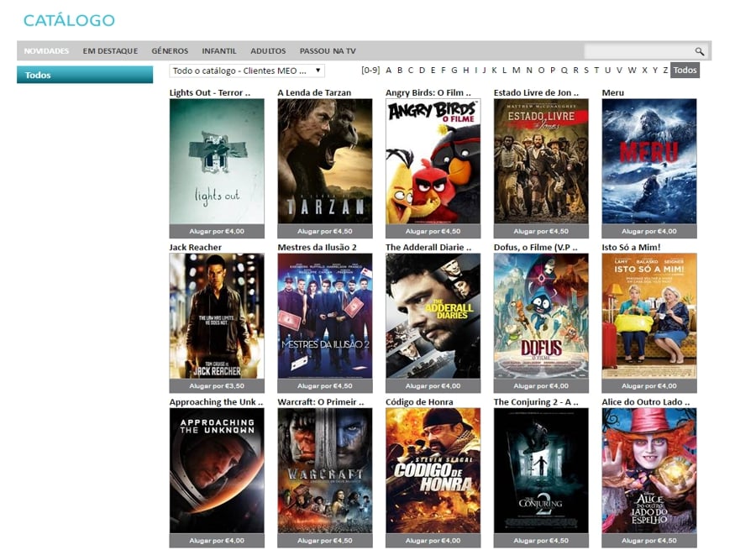Screen dimensions: 756x550
Task: Open the catalog filter dropdown
Action: tap(246, 71)
